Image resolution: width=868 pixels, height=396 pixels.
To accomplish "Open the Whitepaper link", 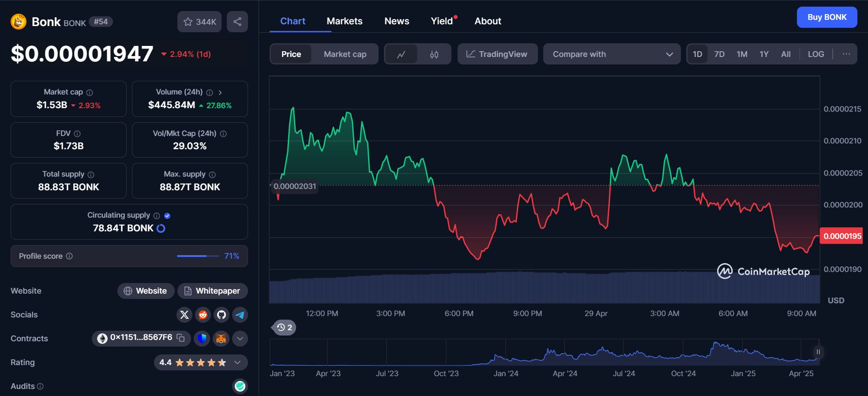I will [212, 291].
